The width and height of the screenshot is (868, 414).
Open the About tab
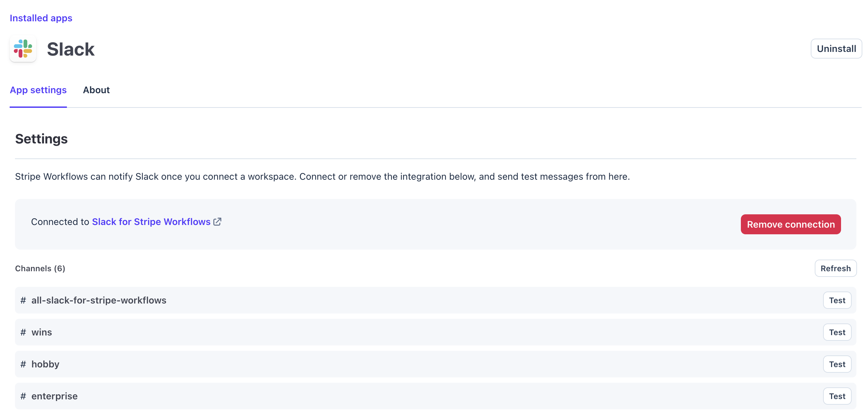point(96,90)
